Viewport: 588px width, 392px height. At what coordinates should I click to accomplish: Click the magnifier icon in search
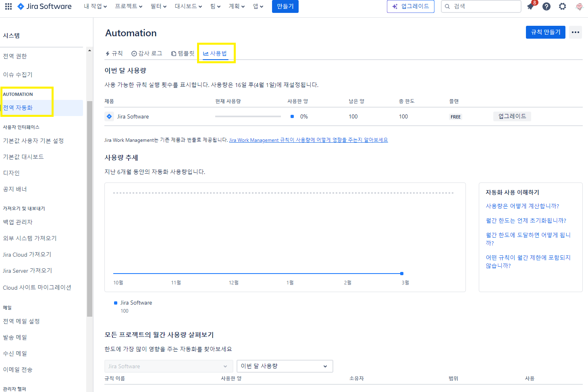(447, 6)
